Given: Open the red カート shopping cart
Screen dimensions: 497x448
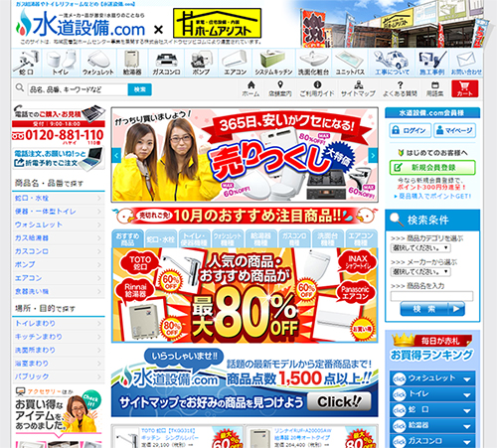Looking at the screenshot, I should [464, 88].
